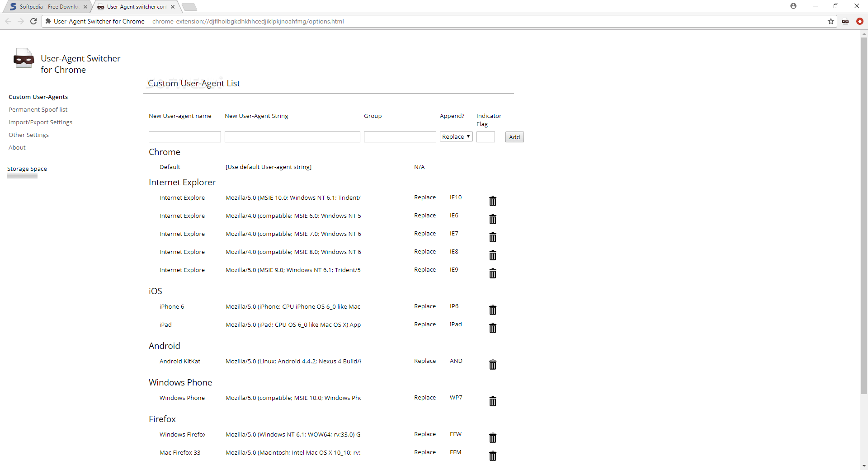Bookmark this page with the star icon
Screen dimensions: 868x470
831,21
